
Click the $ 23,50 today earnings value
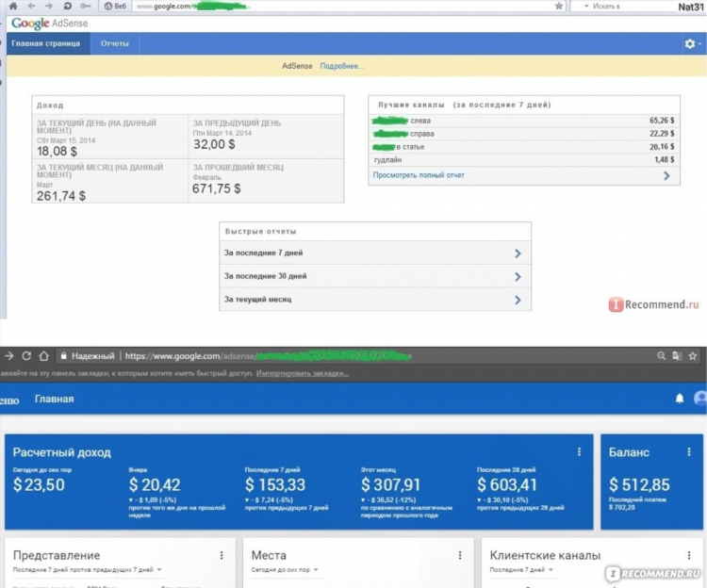pos(39,485)
